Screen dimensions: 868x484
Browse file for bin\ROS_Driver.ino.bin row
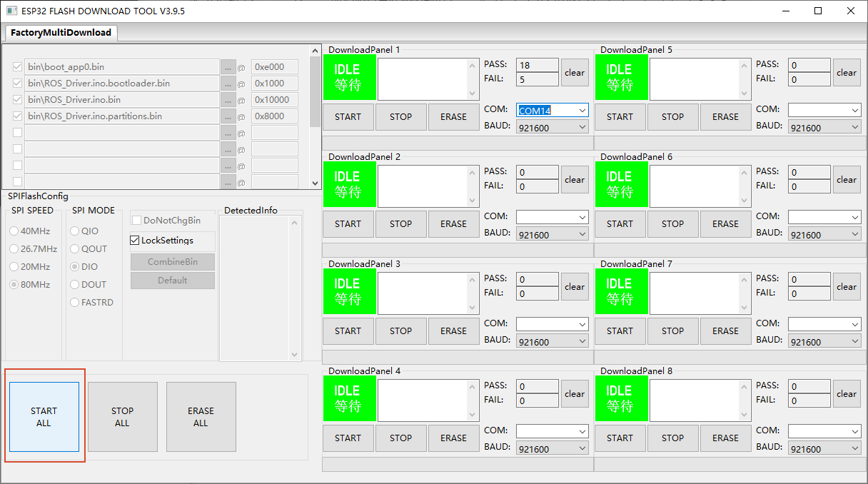point(228,100)
